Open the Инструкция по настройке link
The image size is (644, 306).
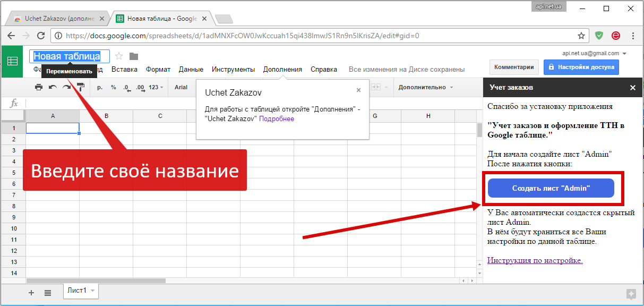click(535, 260)
